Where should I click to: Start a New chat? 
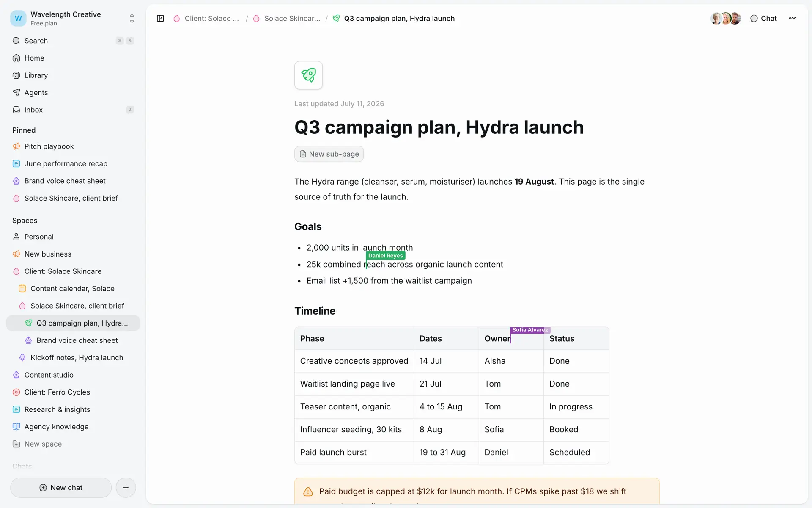[x=61, y=488]
